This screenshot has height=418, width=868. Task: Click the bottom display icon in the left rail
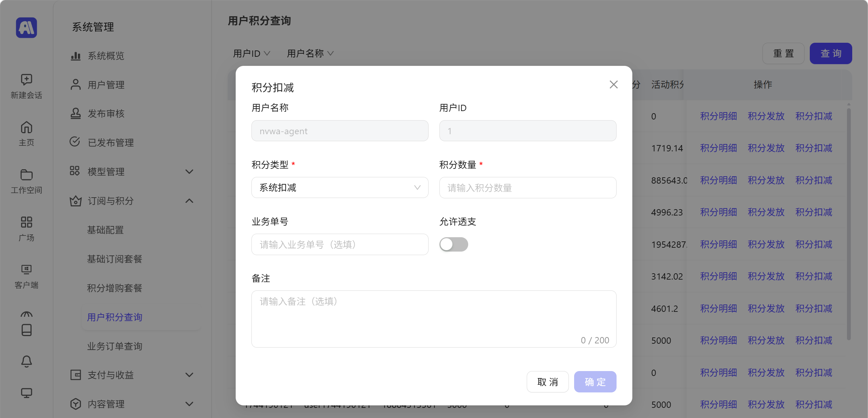(26, 393)
